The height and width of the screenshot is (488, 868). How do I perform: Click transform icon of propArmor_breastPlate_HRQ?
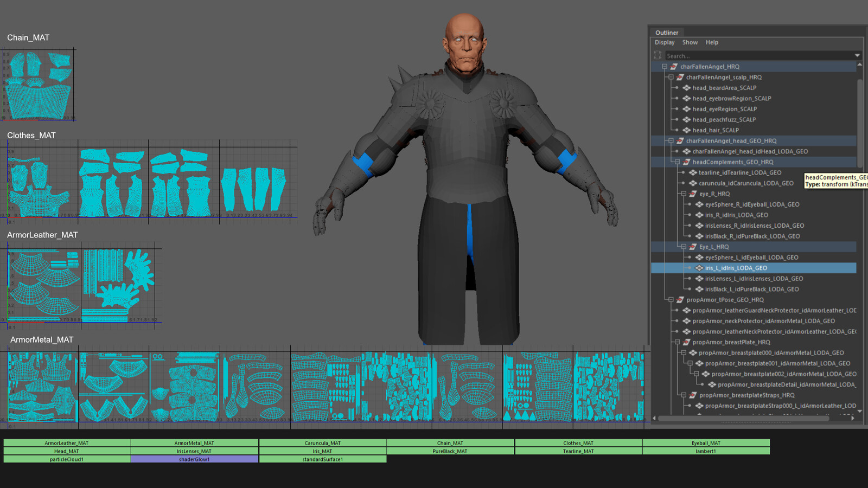coord(686,342)
